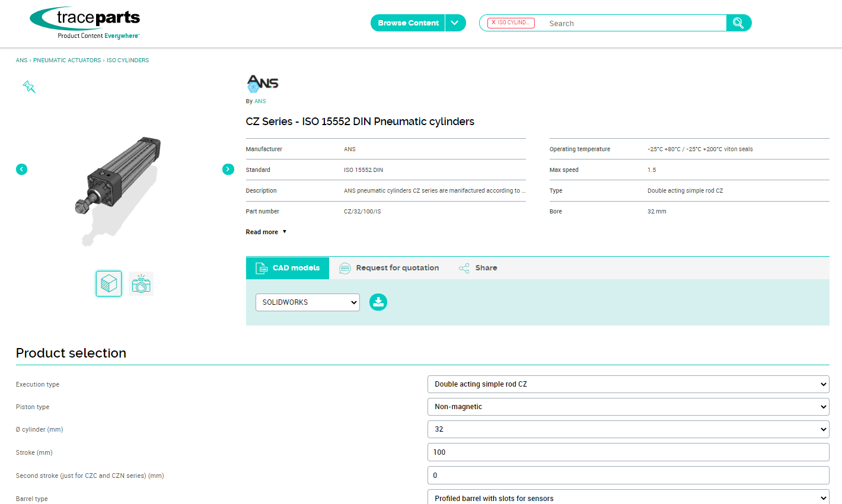Click the Browse Content button
The width and height of the screenshot is (842, 504).
(408, 23)
